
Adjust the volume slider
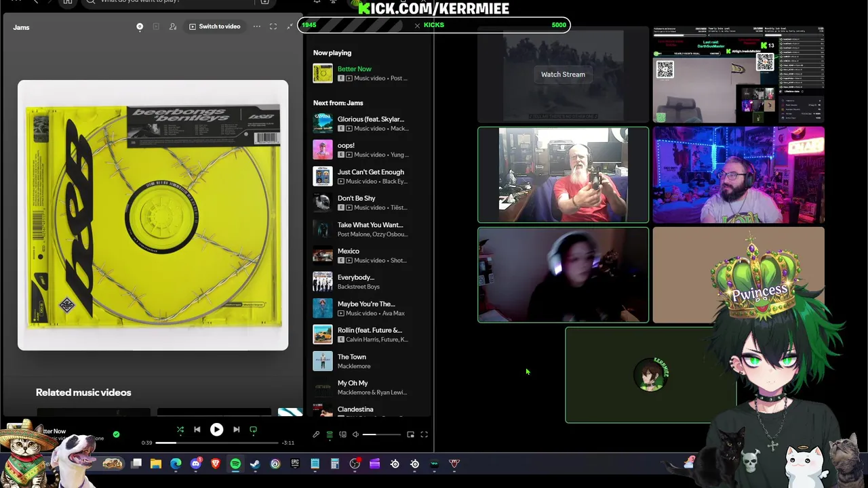pos(383,434)
